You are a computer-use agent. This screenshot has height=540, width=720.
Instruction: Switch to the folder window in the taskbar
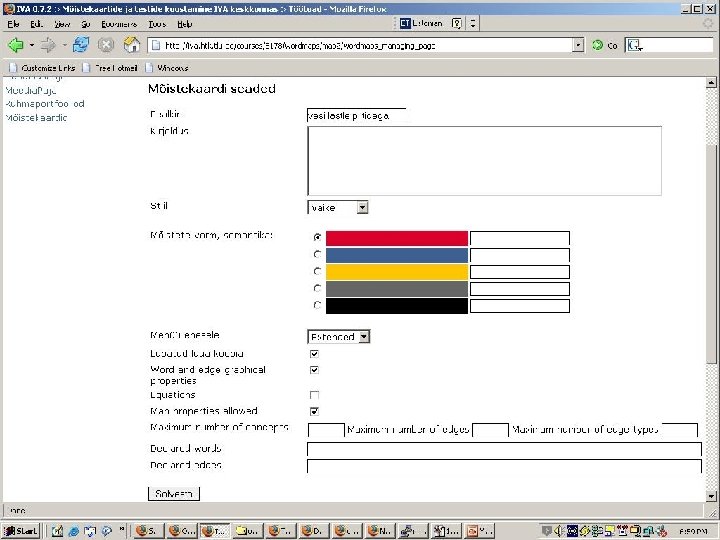tap(247, 531)
